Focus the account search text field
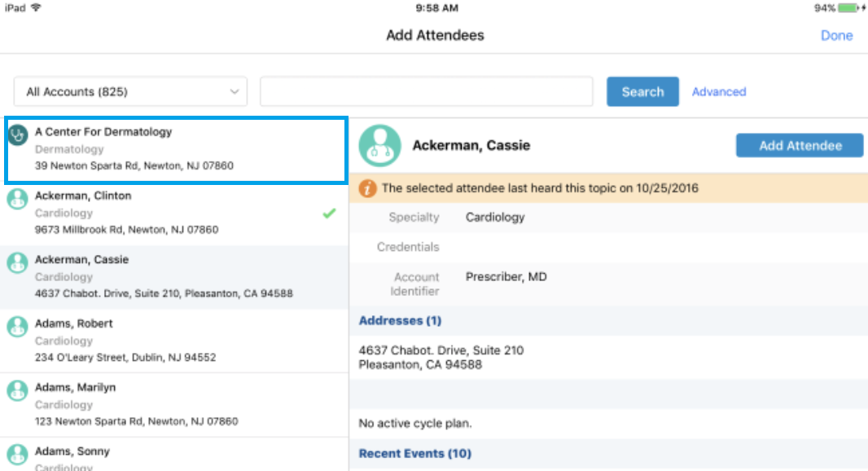This screenshot has height=471, width=868. 426,92
